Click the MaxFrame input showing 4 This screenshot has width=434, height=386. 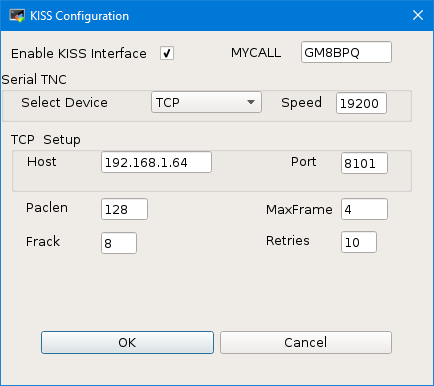(x=364, y=209)
